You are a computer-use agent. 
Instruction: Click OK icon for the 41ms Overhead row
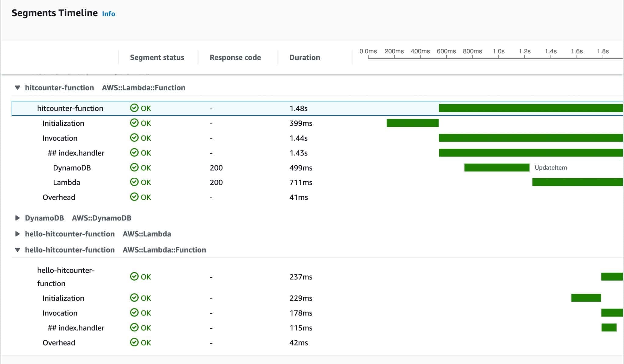tap(134, 197)
